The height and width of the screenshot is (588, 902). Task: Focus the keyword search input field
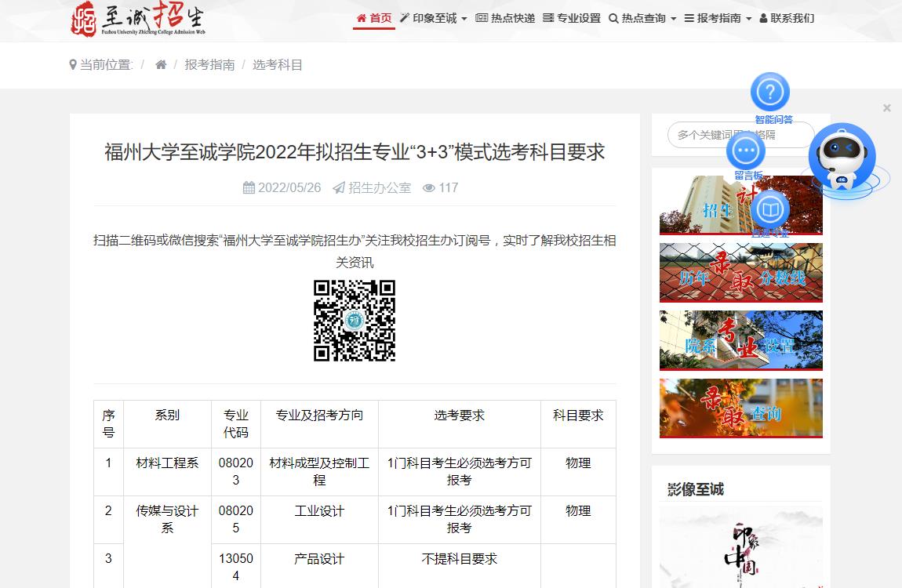(741, 135)
